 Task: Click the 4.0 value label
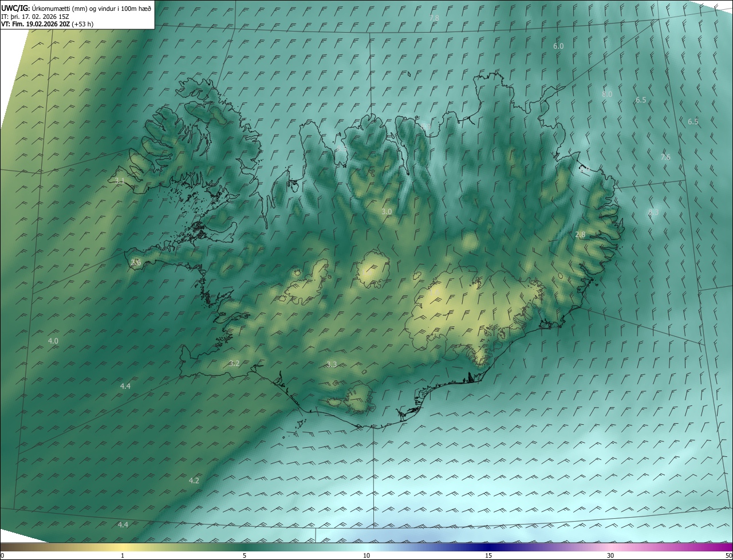click(x=53, y=341)
